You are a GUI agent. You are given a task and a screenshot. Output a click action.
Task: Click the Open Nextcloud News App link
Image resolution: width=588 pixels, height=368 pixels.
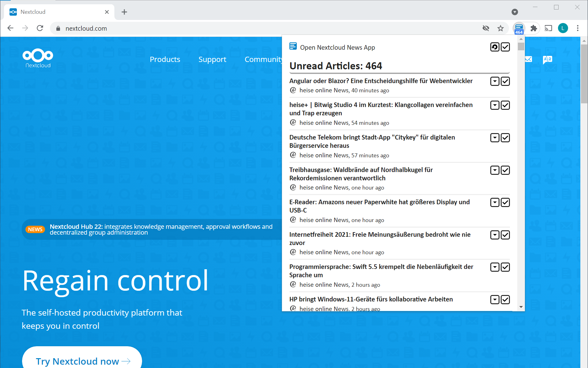[x=337, y=47]
